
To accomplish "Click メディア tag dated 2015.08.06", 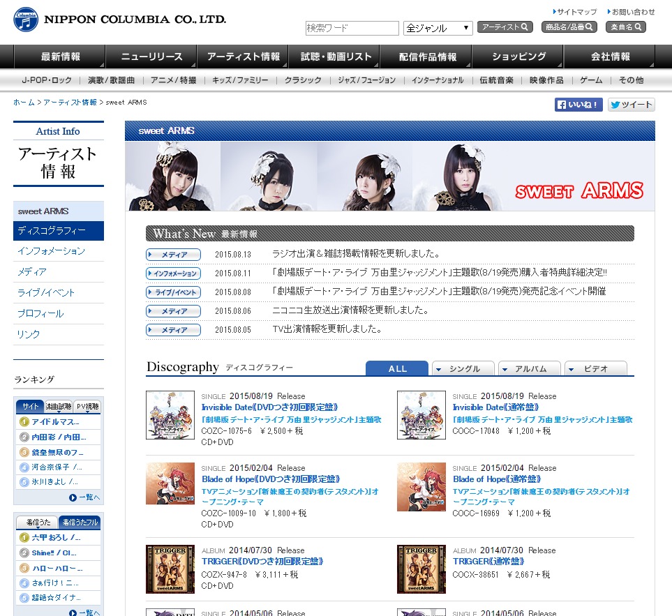I will click(173, 311).
